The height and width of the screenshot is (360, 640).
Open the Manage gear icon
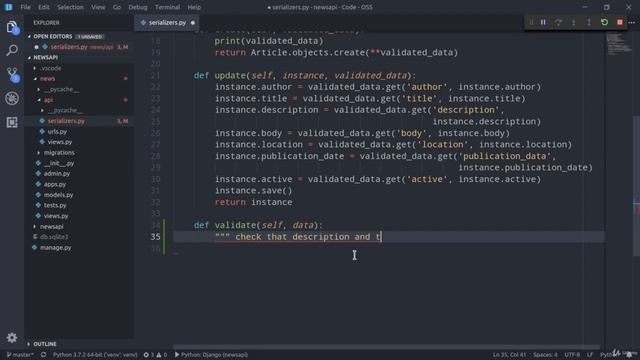[x=12, y=338]
